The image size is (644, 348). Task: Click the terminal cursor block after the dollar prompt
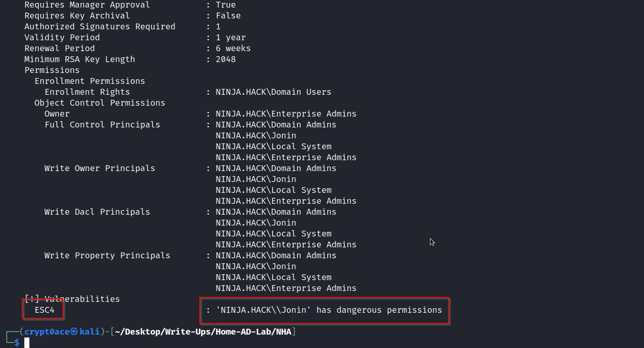point(27,343)
